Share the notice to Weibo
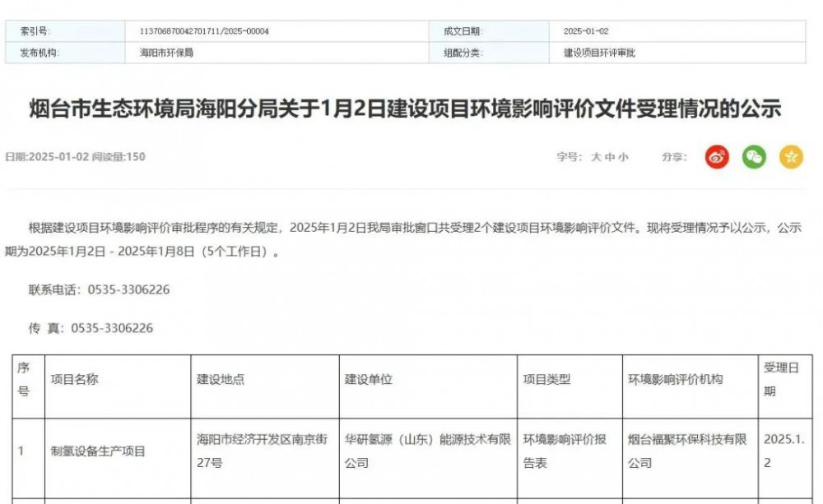 (x=717, y=157)
